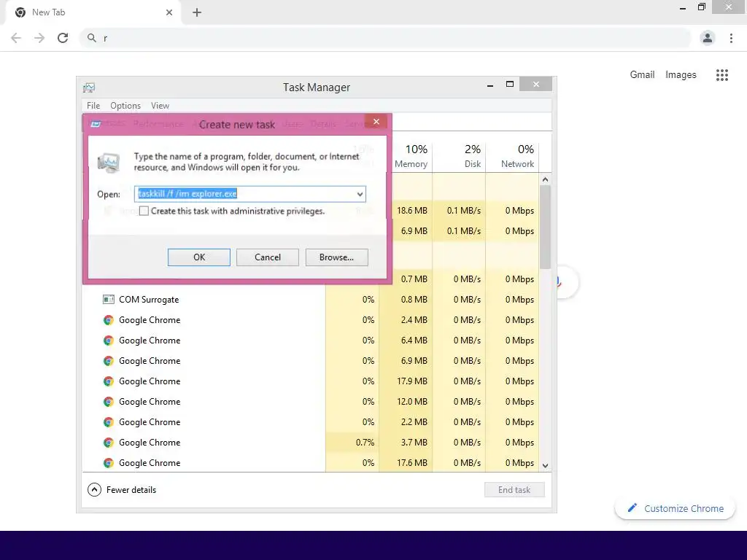747x560 pixels.
Task: Click OK in Create new task dialog
Action: [198, 257]
